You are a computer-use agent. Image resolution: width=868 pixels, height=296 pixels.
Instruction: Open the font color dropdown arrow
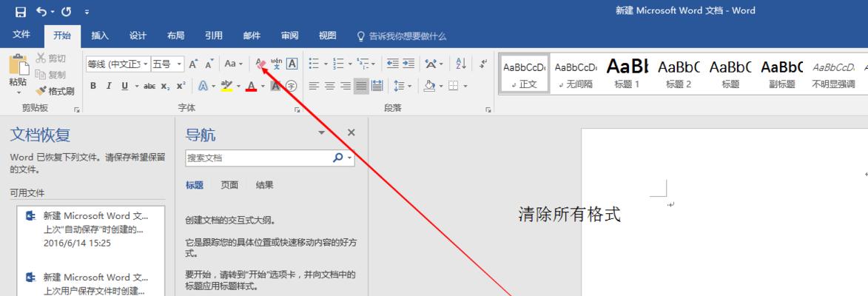(x=263, y=87)
